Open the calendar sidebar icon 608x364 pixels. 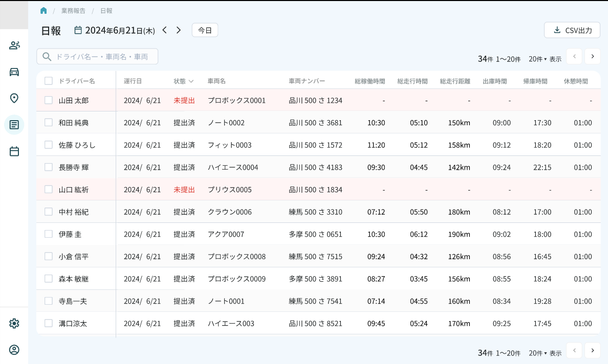pyautogui.click(x=14, y=151)
